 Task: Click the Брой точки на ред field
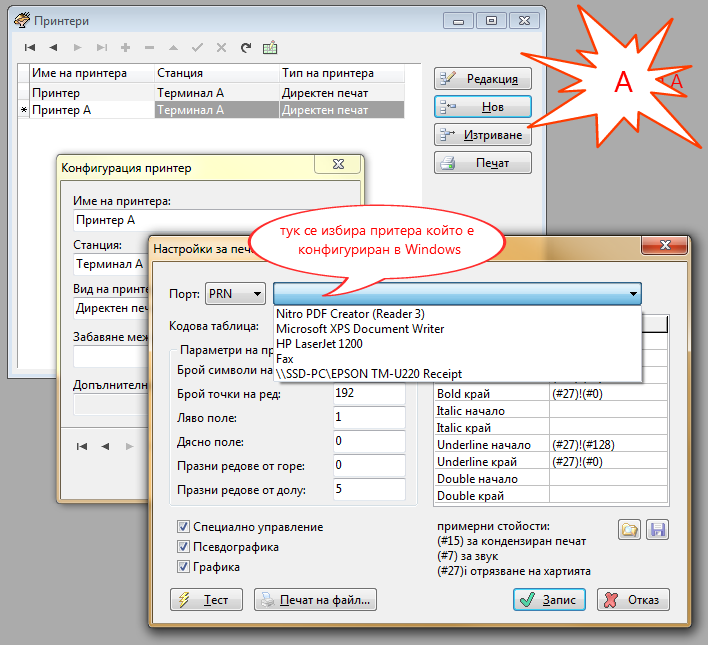[x=368, y=393]
